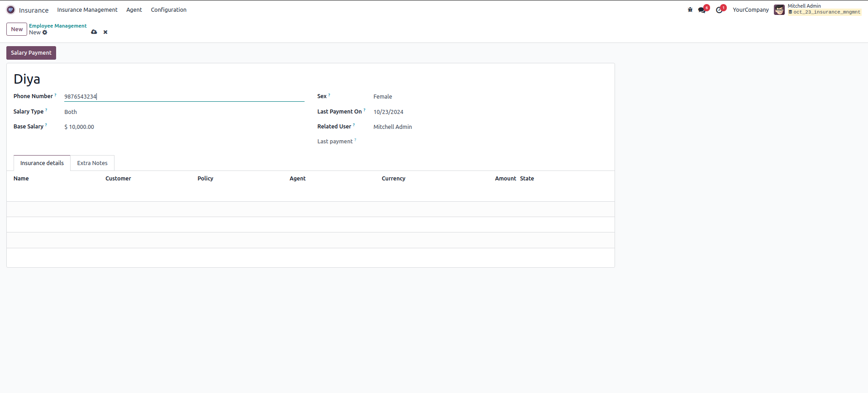Sort by the State column header
The width and height of the screenshot is (868, 393).
(527, 179)
